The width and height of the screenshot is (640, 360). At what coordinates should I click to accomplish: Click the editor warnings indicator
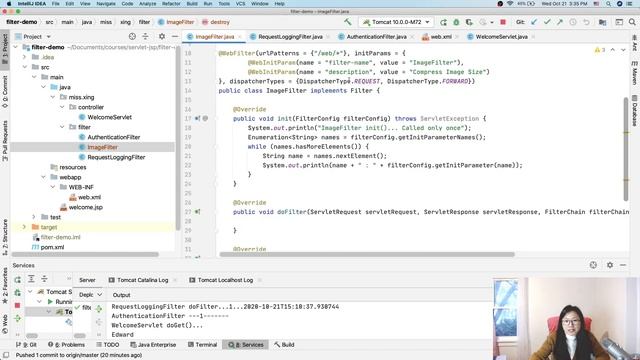600,50
